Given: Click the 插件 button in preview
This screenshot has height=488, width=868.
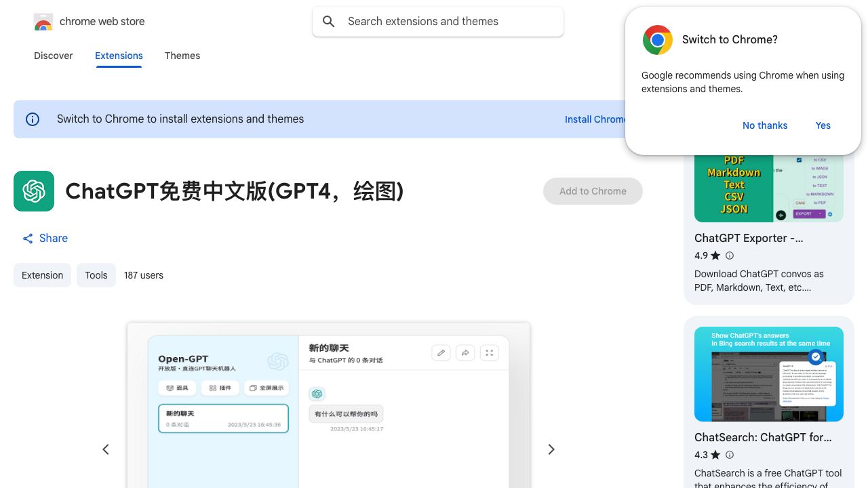Looking at the screenshot, I should coord(220,388).
